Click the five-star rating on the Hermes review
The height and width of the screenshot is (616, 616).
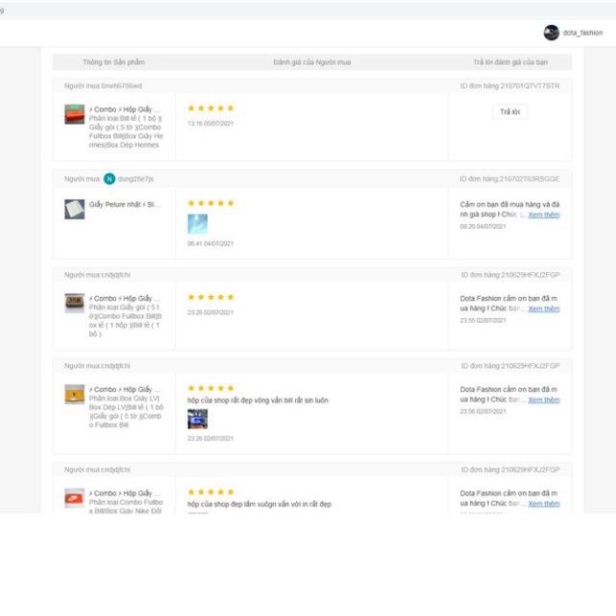coord(210,108)
